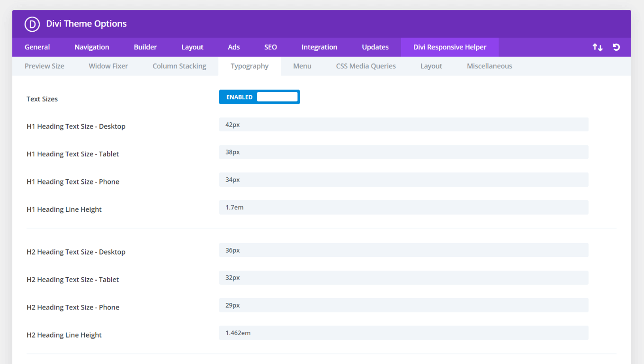Click the H1 Heading Text Size - Tablet label
The width and height of the screenshot is (644, 364).
coord(73,154)
